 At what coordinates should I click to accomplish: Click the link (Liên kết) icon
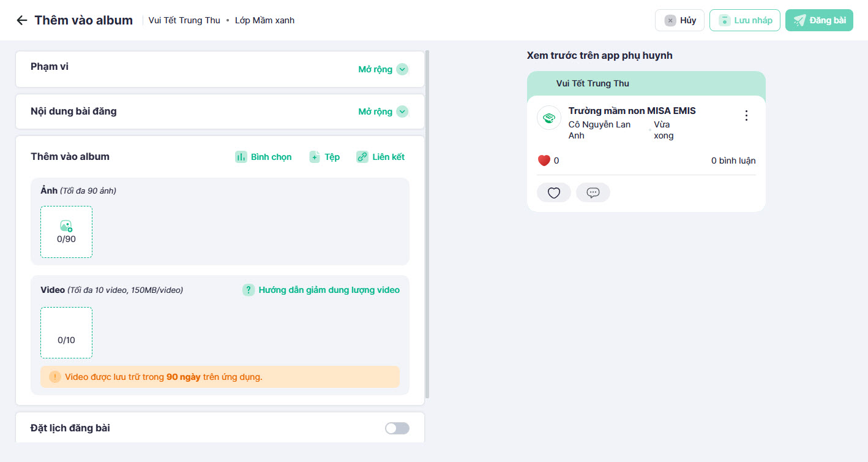[x=362, y=157]
